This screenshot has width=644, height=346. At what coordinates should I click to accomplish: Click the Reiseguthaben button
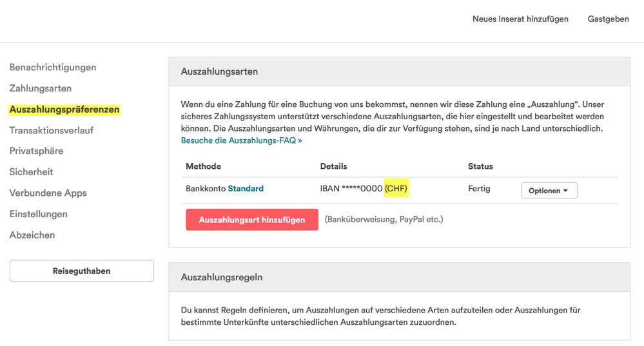(81, 271)
